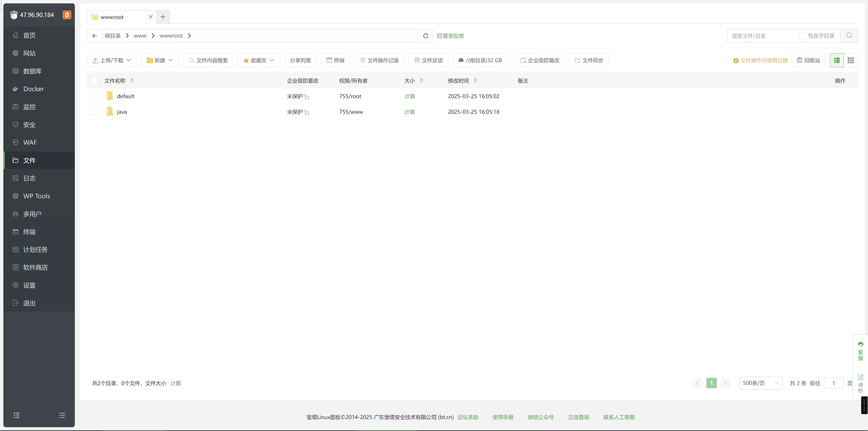Open the 500条/页 page size dropdown
The height and width of the screenshot is (431, 868).
[761, 383]
